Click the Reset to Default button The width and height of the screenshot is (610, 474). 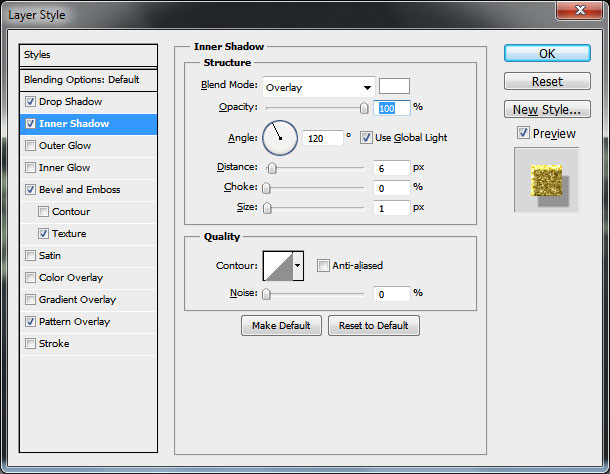click(373, 325)
